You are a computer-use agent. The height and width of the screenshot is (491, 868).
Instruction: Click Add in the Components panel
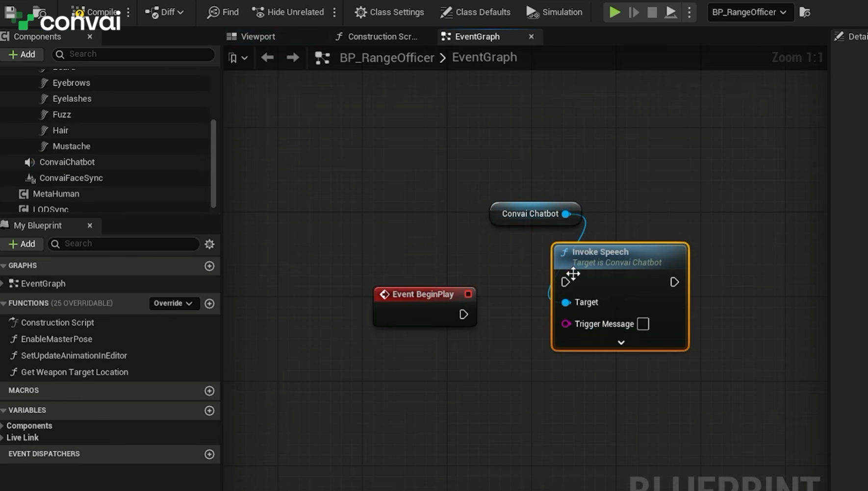pos(22,54)
